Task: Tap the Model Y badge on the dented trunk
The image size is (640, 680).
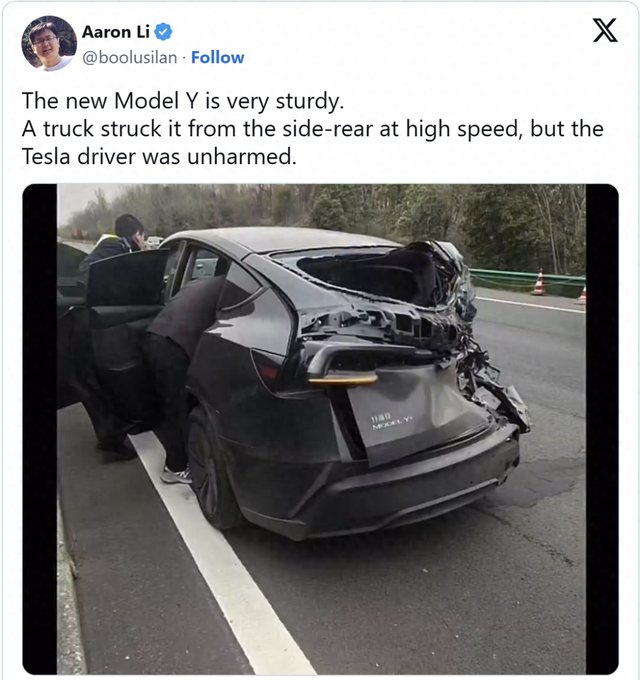Action: 392,422
